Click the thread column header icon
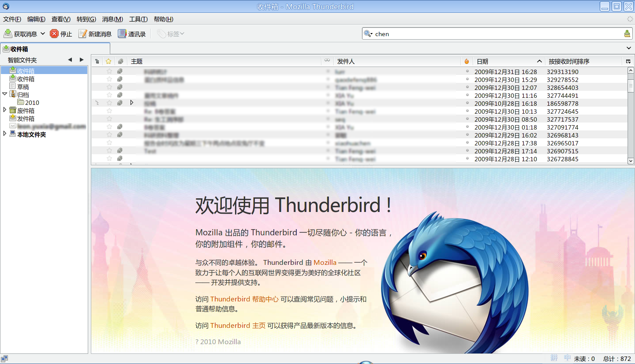Viewport: 635px width, 364px height. [97, 61]
